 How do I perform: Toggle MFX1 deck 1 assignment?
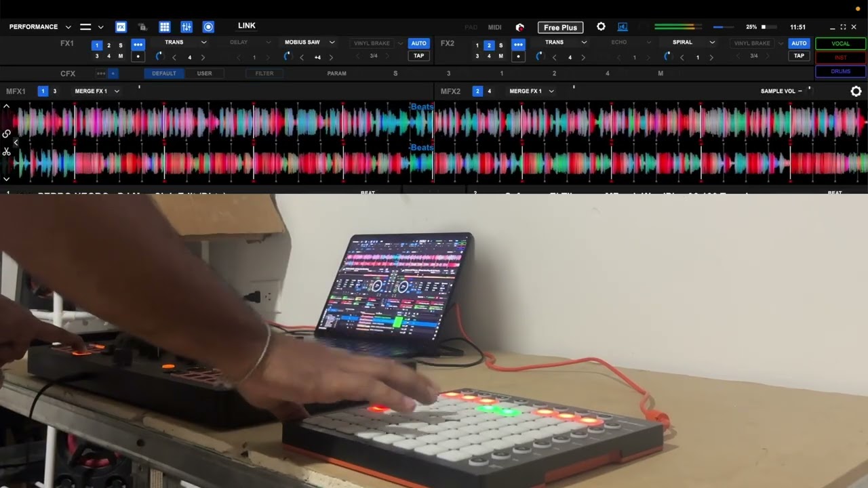point(43,91)
